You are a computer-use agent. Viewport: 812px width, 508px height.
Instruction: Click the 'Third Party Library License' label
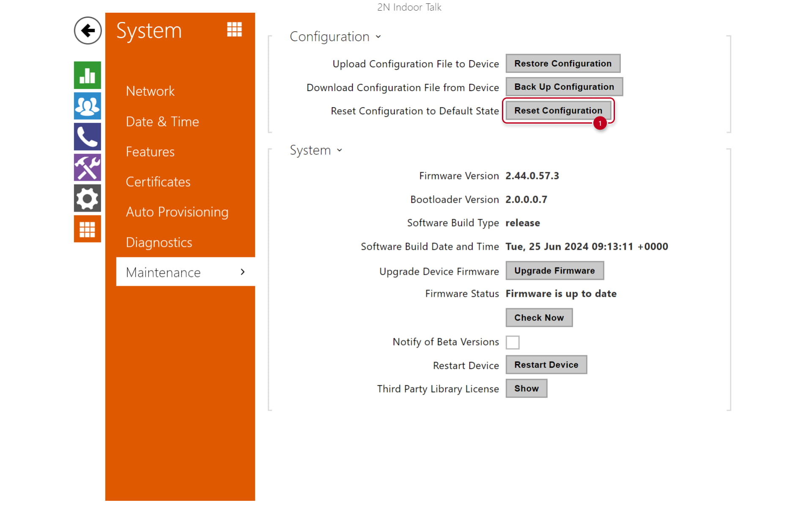coord(438,389)
